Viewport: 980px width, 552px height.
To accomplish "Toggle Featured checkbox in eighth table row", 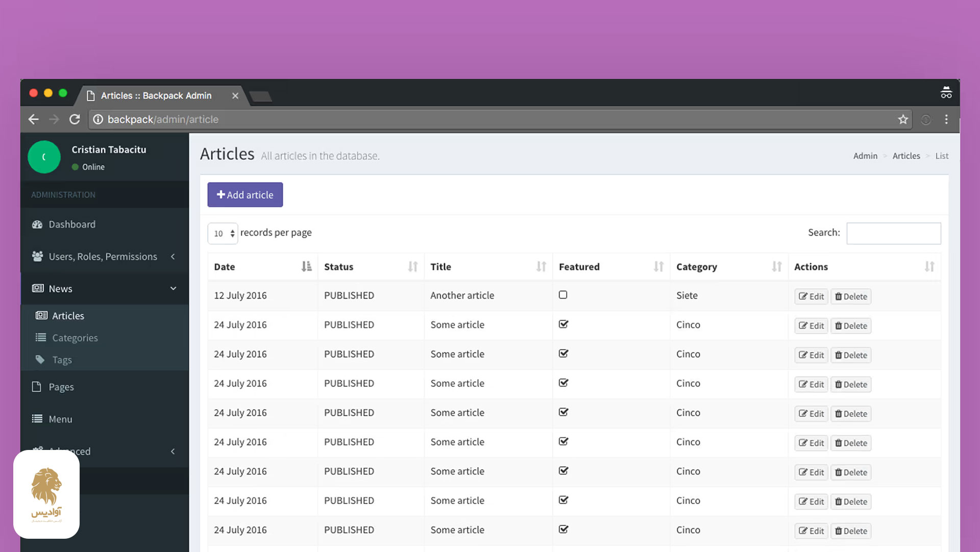I will tap(563, 500).
